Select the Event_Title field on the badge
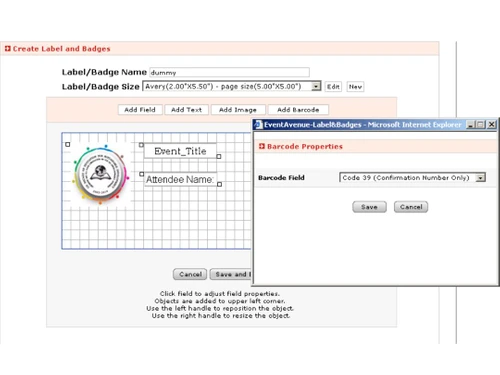Screen dimensions: 500x375 [x=180, y=151]
